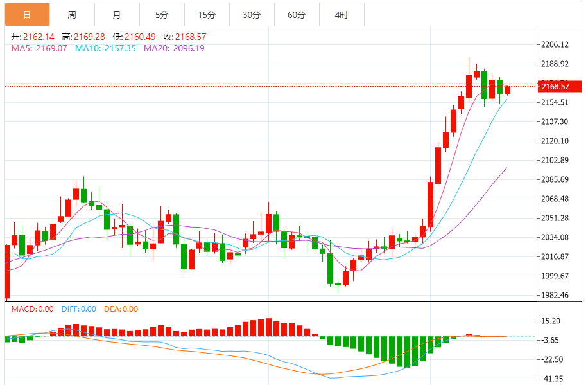Click the MA10: 2157.35 indicator label
This screenshot has height=385, width=588.
click(105, 48)
